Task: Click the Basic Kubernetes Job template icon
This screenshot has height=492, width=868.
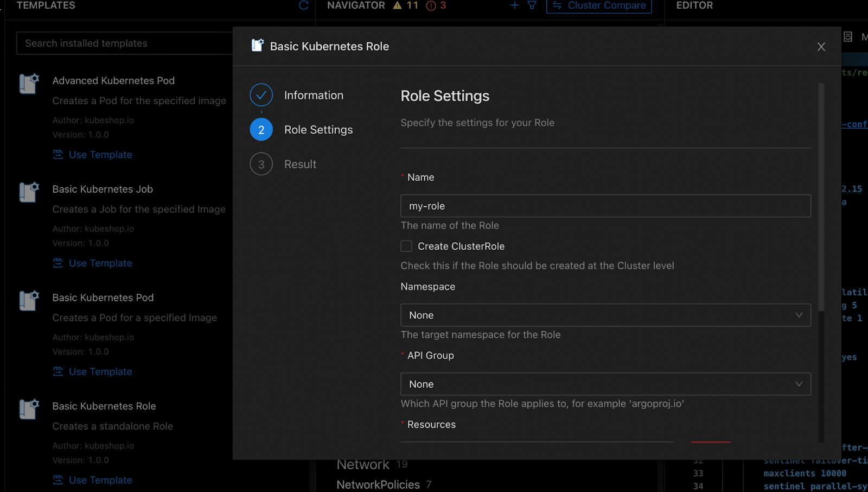Action: (29, 192)
